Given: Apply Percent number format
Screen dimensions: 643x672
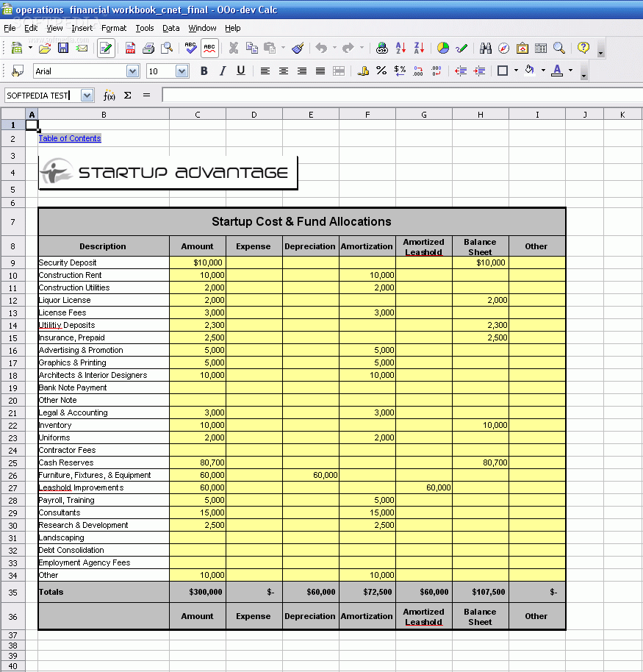Looking at the screenshot, I should tap(381, 71).
